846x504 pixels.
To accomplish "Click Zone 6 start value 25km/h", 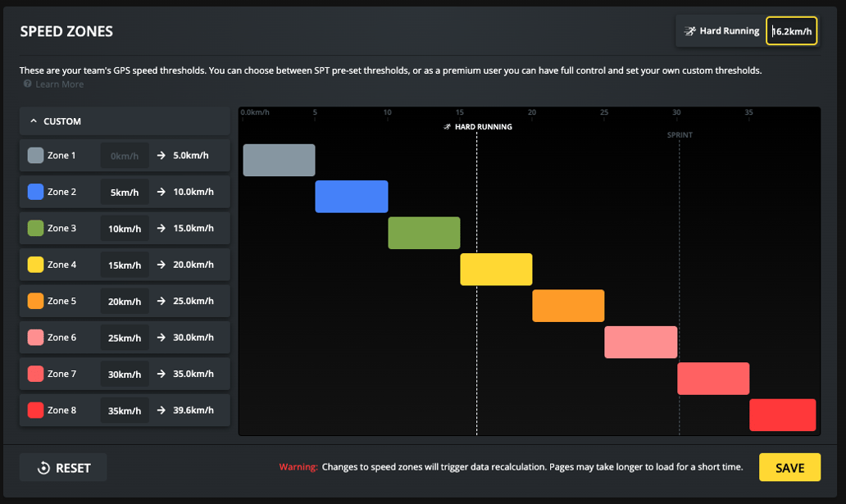I will pyautogui.click(x=125, y=338).
